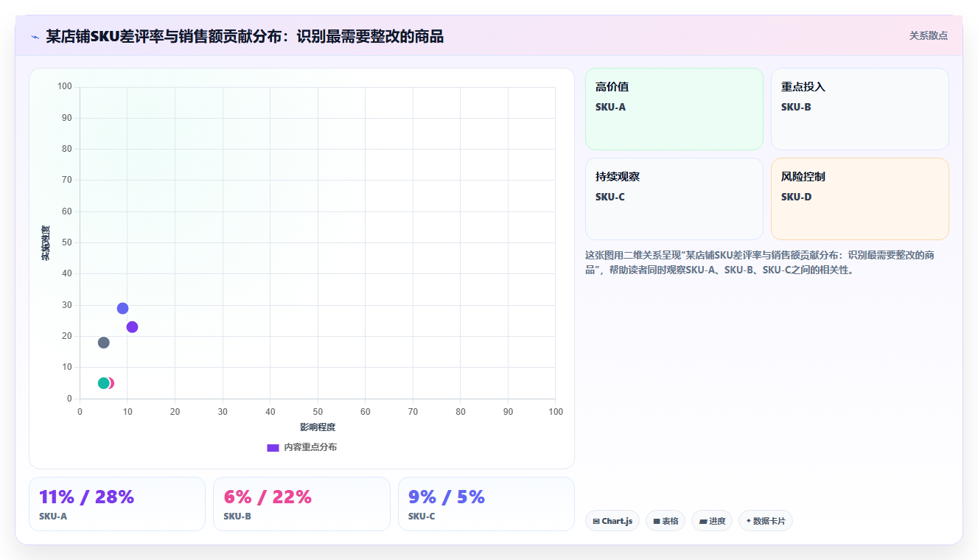Click the lightning icon beside the title
The width and height of the screenshot is (978, 560).
(x=35, y=37)
